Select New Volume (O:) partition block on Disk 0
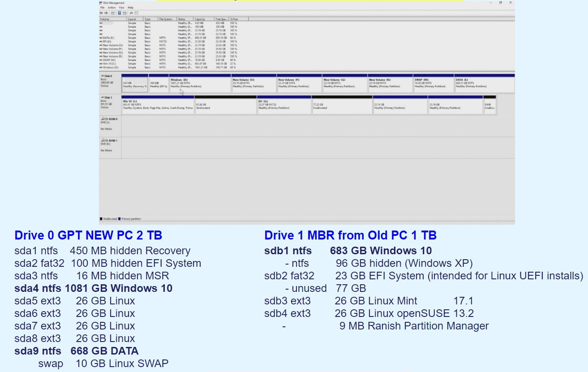The height and width of the screenshot is (372, 588). click(254, 83)
